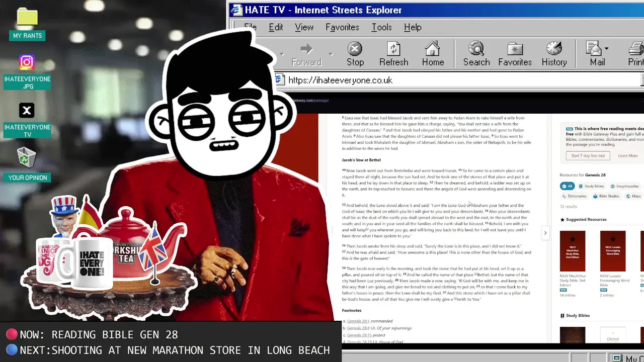The image size is (644, 362).
Task: Click the 2 entries link
Action: coord(607,295)
